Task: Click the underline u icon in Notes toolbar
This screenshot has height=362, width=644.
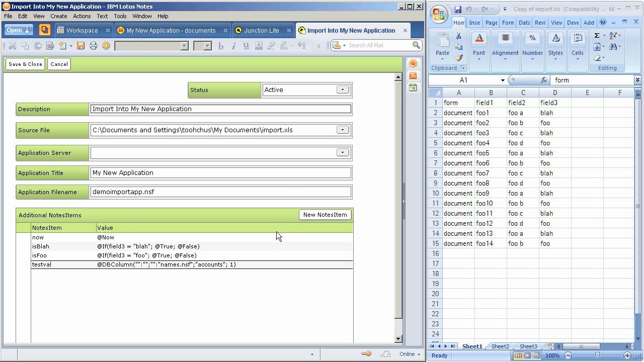Action: pos(246,46)
